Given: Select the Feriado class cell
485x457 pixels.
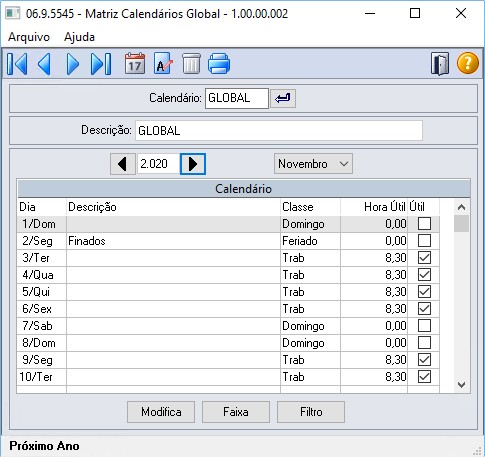Looking at the screenshot, I should (310, 241).
